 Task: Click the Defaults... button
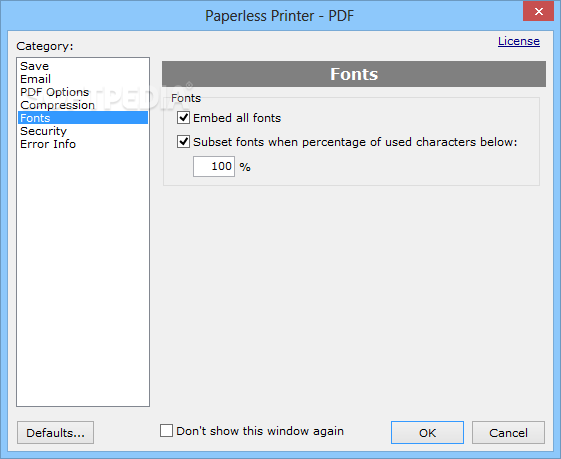point(55,433)
